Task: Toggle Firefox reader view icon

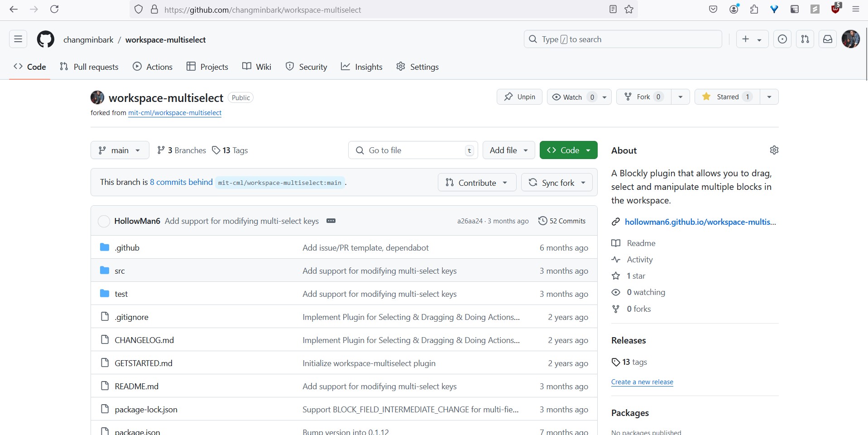Action: [x=613, y=9]
